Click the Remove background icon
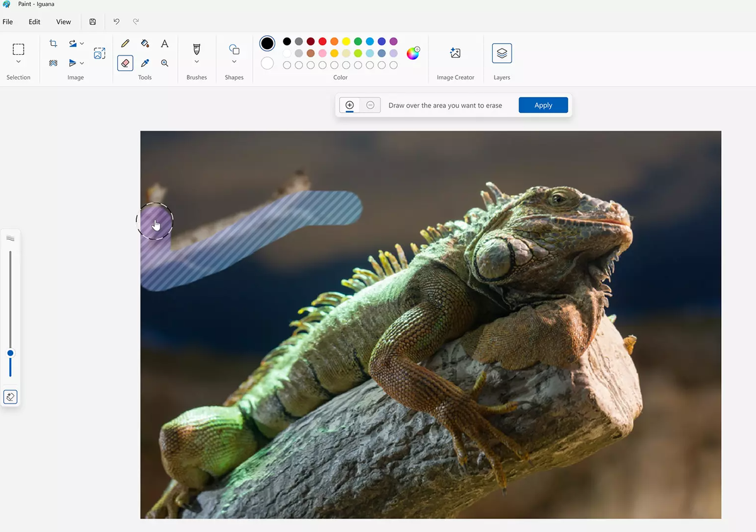Viewport: 756px width, 532px height. tap(54, 63)
